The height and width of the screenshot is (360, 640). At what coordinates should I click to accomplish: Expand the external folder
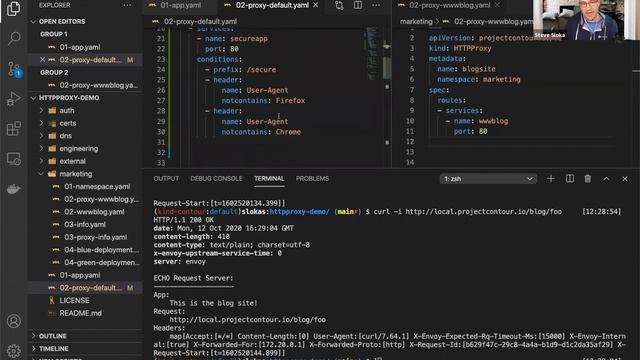point(41,161)
